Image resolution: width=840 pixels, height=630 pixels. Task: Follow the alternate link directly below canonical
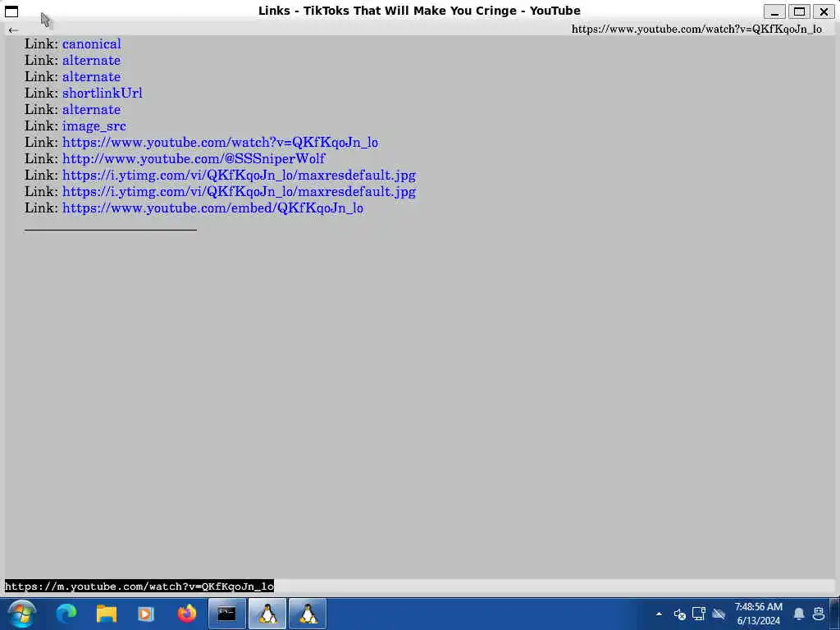[x=91, y=61]
